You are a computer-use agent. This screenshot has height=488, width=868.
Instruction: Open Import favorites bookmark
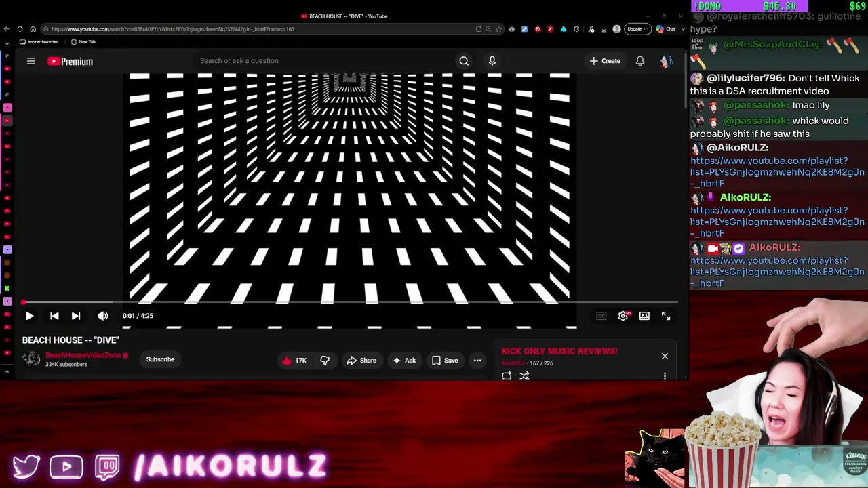pyautogui.click(x=39, y=42)
